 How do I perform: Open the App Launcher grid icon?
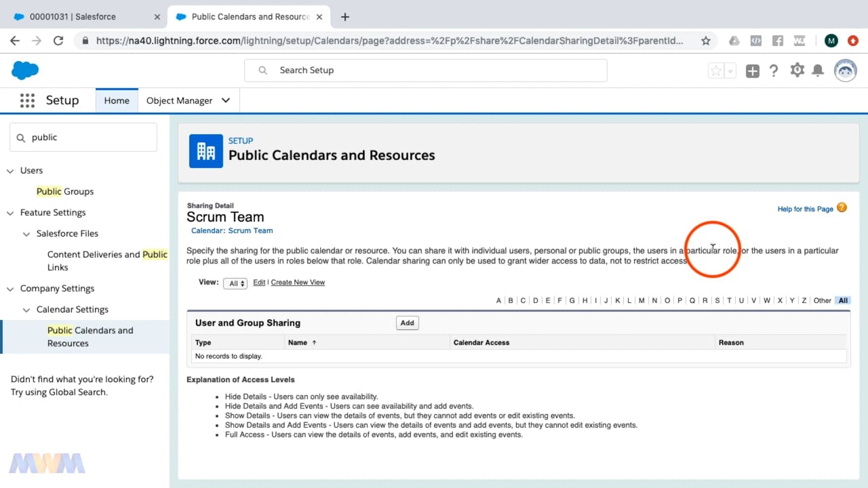[27, 100]
